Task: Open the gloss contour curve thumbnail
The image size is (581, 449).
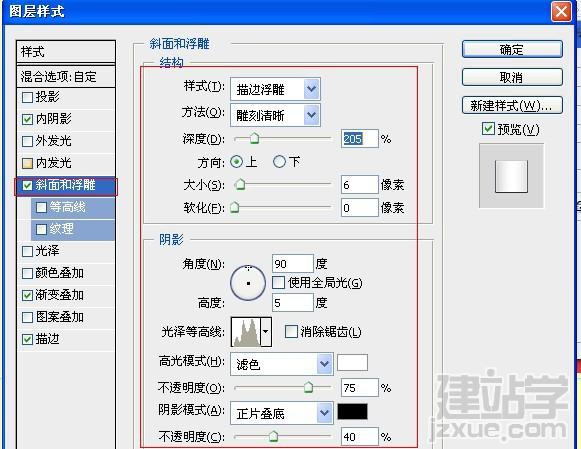Action: coord(246,332)
